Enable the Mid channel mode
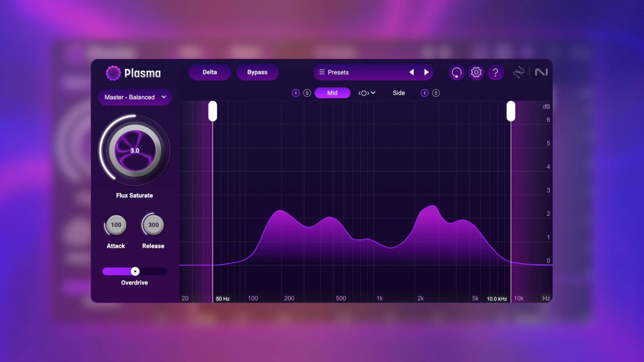The image size is (644, 362). [x=333, y=93]
